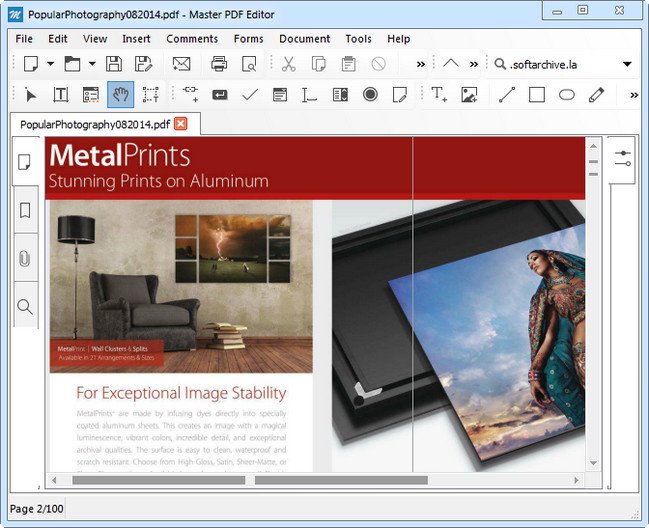The width and height of the screenshot is (649, 528).
Task: Show the Search sidebar panel
Action: click(x=25, y=307)
